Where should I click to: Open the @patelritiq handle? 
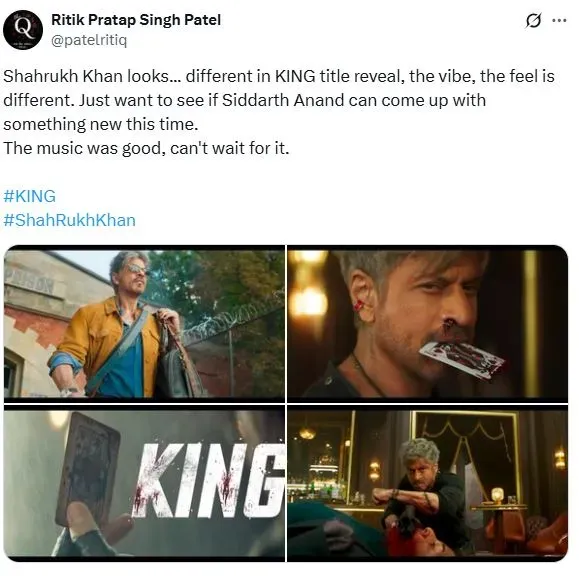pyautogui.click(x=89, y=40)
